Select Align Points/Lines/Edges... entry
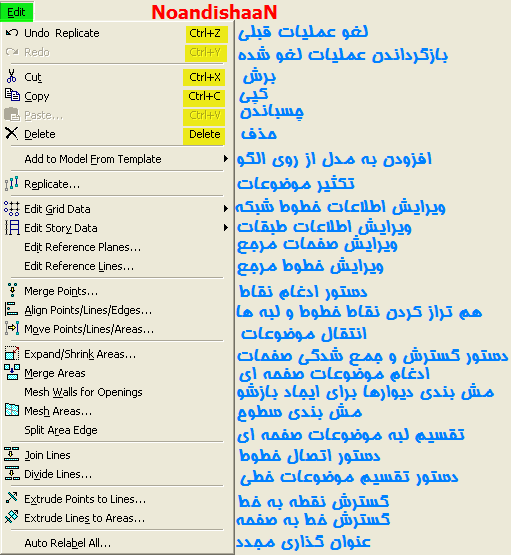The image size is (511, 555). 88,310
